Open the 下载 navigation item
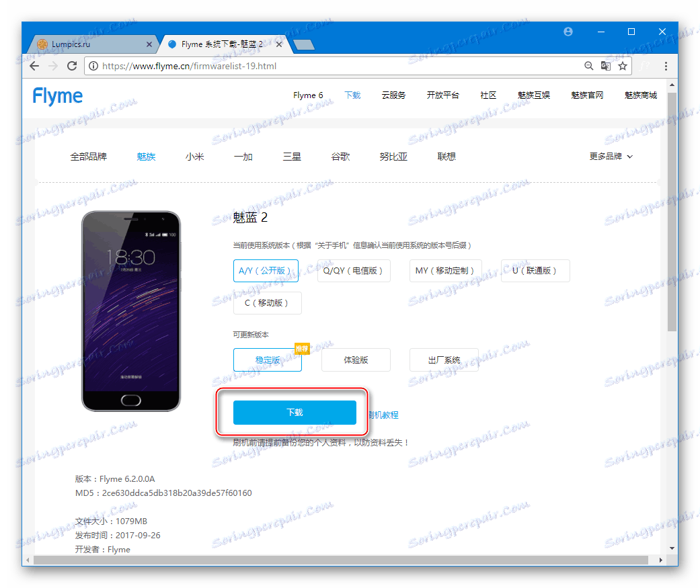This screenshot has width=700, height=588. [x=352, y=95]
